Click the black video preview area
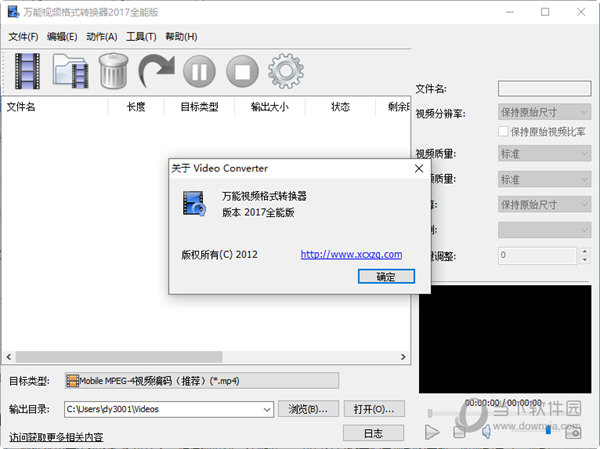600x449 pixels. tap(505, 339)
